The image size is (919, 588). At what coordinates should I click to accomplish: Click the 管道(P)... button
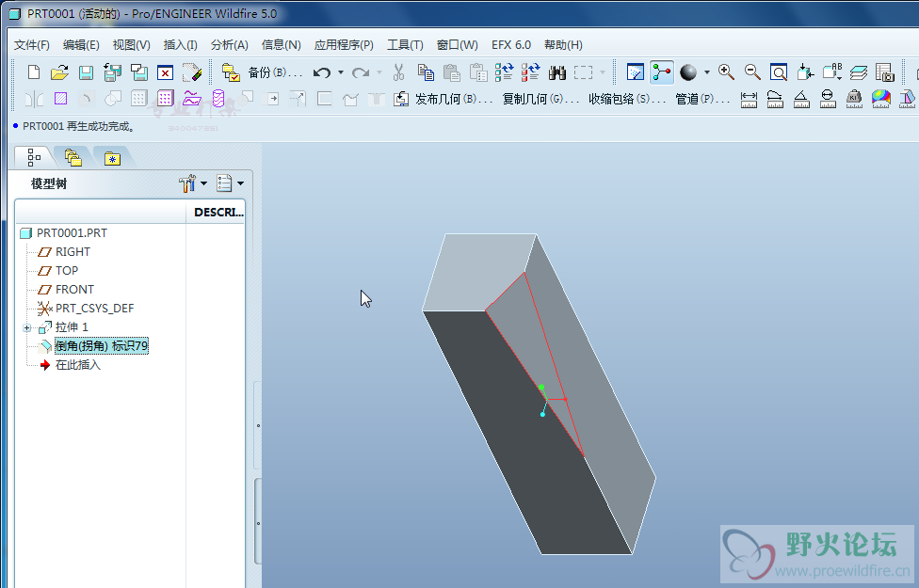(702, 99)
